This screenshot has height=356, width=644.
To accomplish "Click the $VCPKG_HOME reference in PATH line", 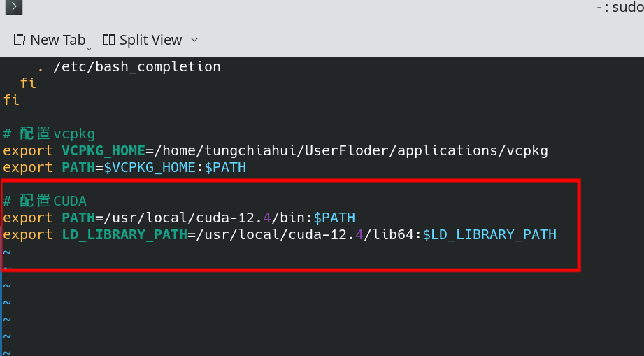I will tap(150, 168).
